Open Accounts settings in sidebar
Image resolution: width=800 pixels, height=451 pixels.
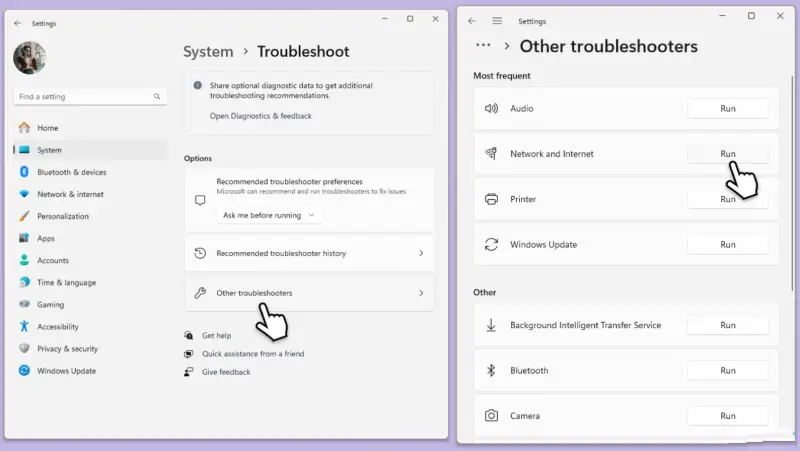tap(90, 260)
